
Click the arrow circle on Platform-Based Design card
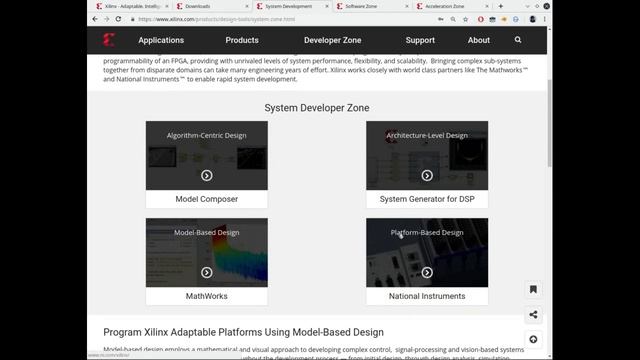[x=427, y=272]
